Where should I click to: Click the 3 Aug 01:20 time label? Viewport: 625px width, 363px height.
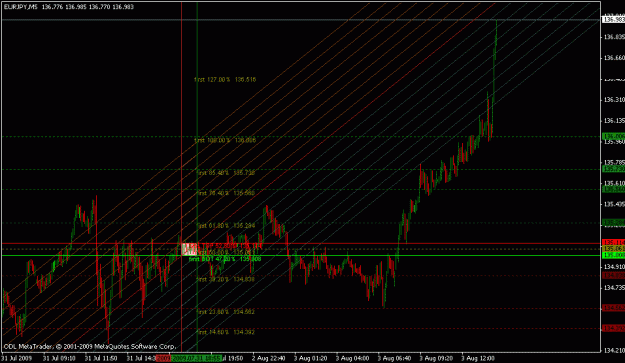[311, 358]
